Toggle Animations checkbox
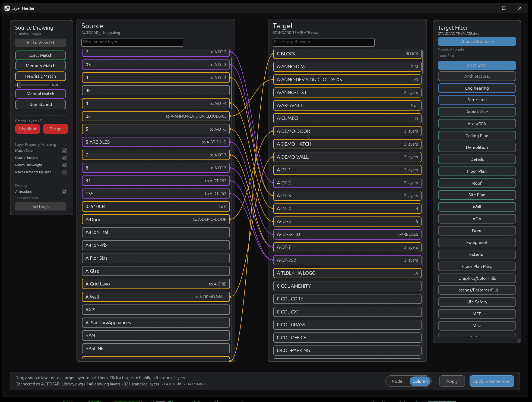 (64, 192)
